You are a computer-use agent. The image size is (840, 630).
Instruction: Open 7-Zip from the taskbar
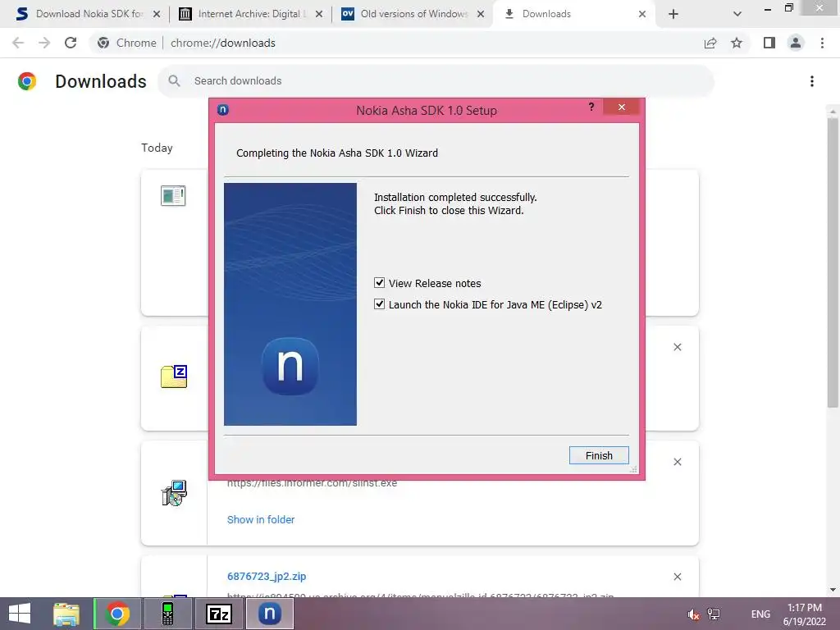pyautogui.click(x=218, y=614)
